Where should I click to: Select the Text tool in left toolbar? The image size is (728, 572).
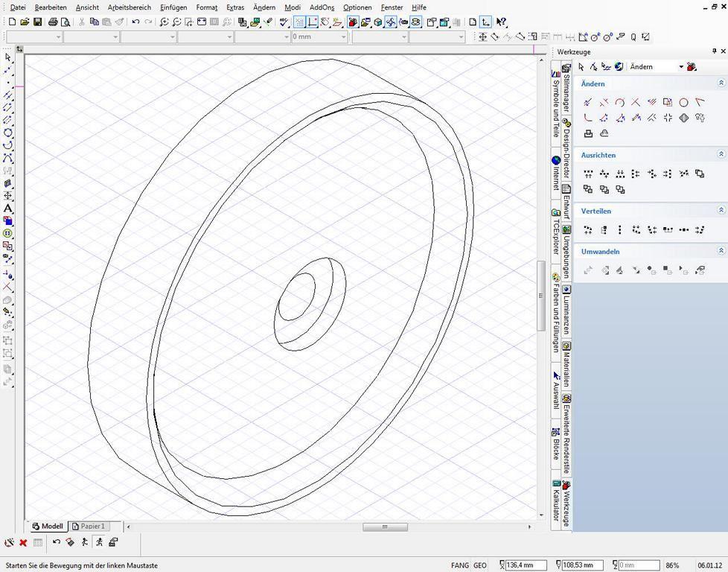[7, 208]
